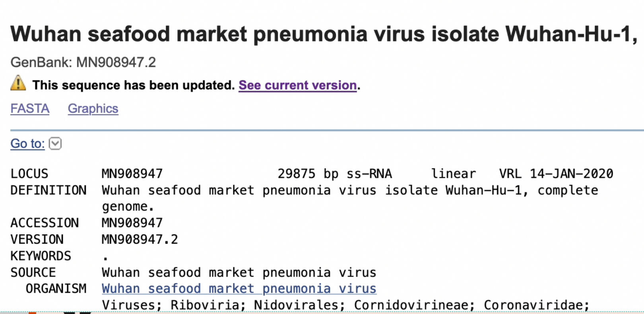644x314 pixels.
Task: Click the GenBank: MN908947.2 subtitle
Action: point(83,62)
